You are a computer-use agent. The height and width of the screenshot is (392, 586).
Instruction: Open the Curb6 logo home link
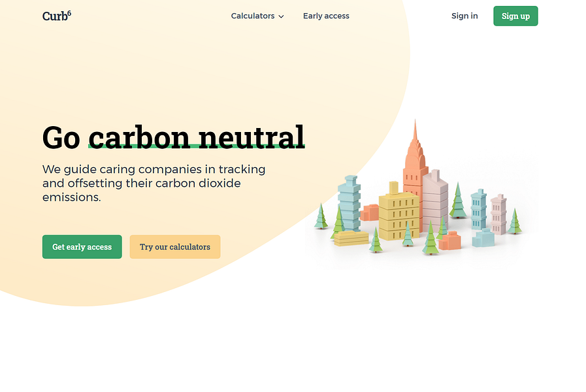[x=56, y=16]
